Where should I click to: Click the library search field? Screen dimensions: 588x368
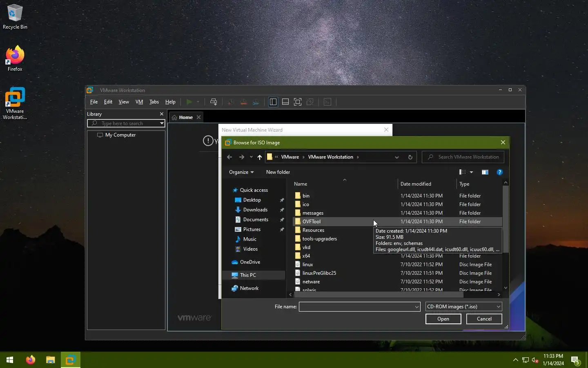pos(123,123)
